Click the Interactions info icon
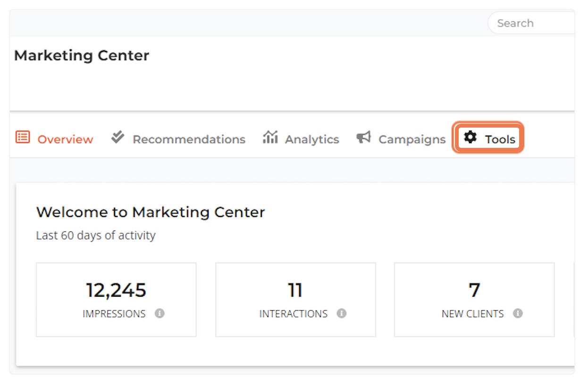The height and width of the screenshot is (377, 588). pos(342,313)
